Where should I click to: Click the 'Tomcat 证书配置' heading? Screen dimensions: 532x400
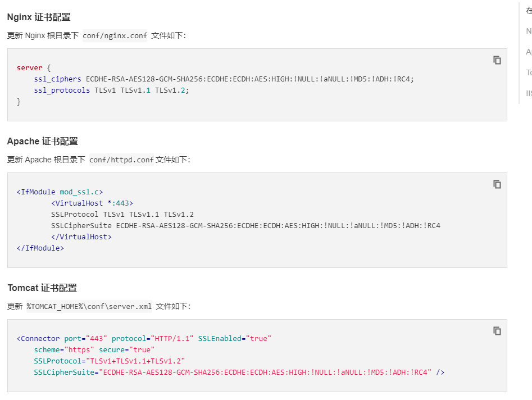pyautogui.click(x=42, y=288)
